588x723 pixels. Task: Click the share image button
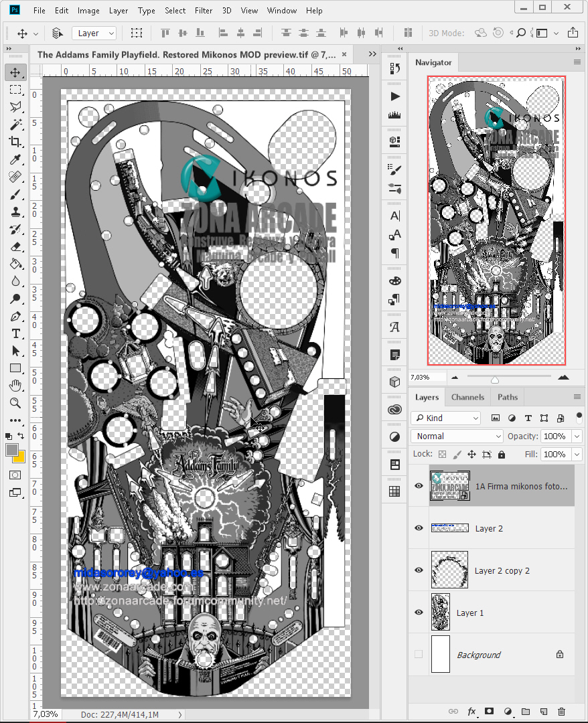(x=573, y=33)
